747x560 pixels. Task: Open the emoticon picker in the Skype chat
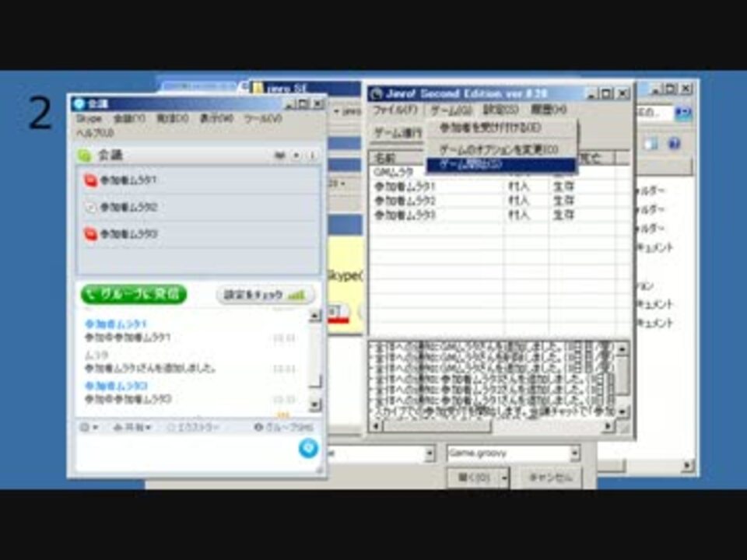[88, 428]
